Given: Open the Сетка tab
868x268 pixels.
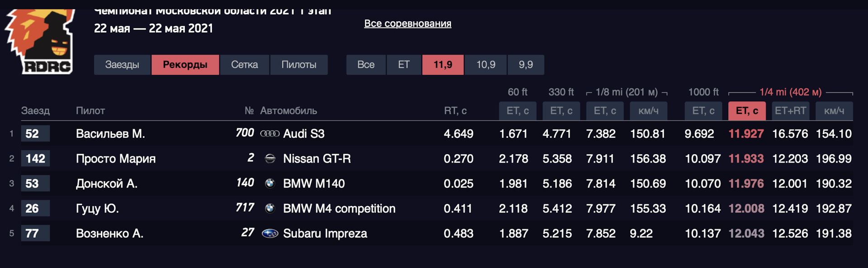Looking at the screenshot, I should coord(244,65).
